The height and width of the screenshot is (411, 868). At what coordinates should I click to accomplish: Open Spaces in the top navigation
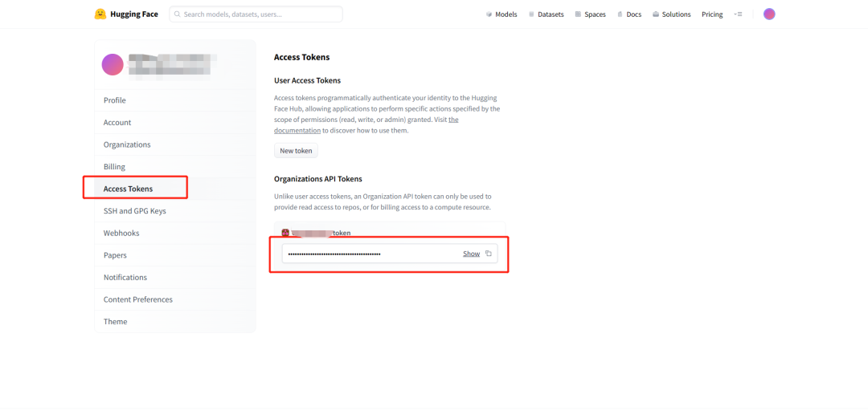click(x=590, y=14)
